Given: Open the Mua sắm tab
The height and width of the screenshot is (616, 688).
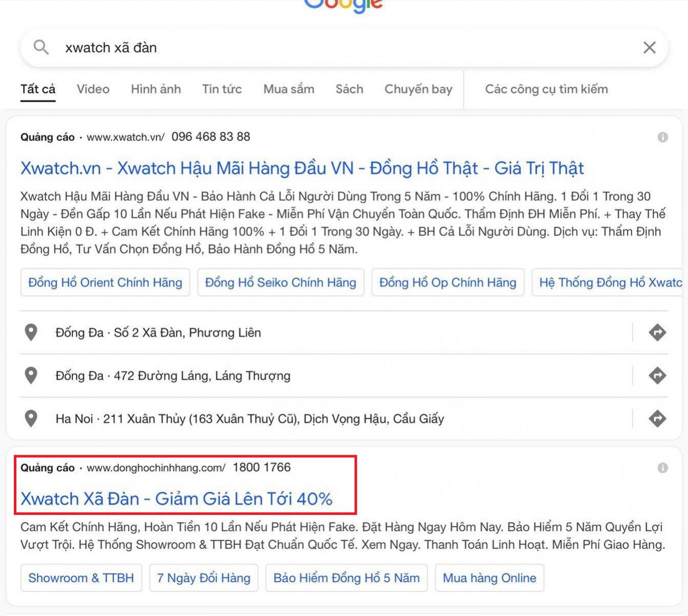Looking at the screenshot, I should click(289, 89).
